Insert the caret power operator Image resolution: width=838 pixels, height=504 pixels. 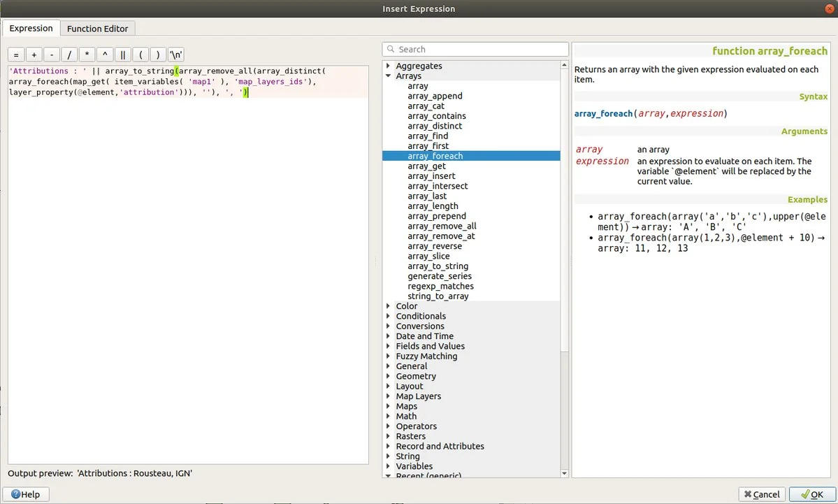pyautogui.click(x=105, y=55)
